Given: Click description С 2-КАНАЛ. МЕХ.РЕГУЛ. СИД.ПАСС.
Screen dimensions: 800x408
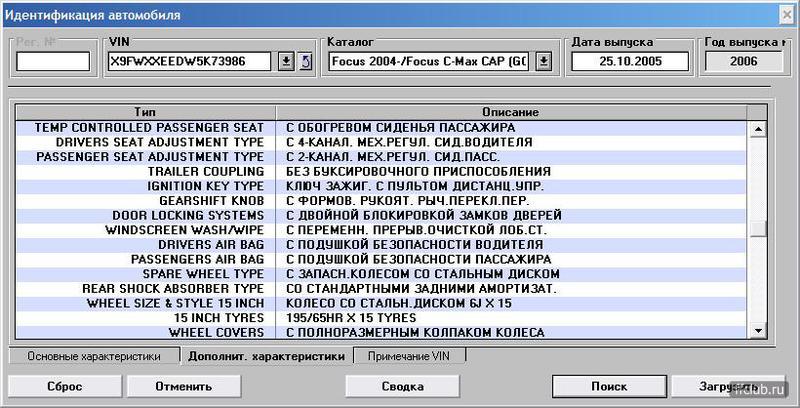Looking at the screenshot, I should [x=393, y=157].
